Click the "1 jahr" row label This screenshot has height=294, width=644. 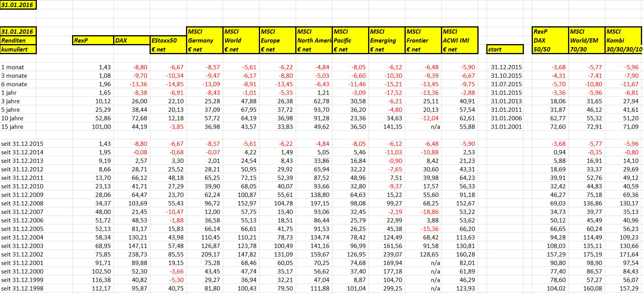click(9, 93)
